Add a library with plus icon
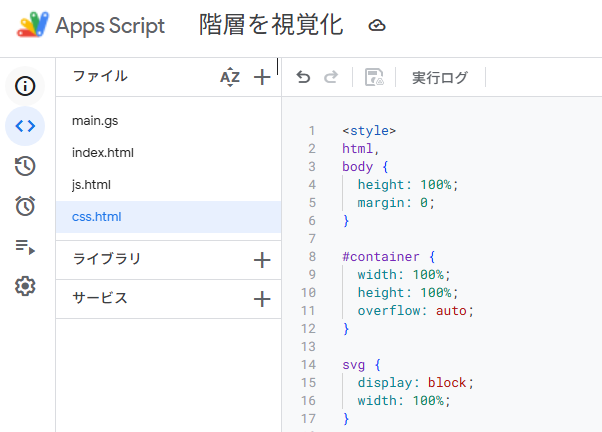Screen dimensions: 602x432 [262, 260]
